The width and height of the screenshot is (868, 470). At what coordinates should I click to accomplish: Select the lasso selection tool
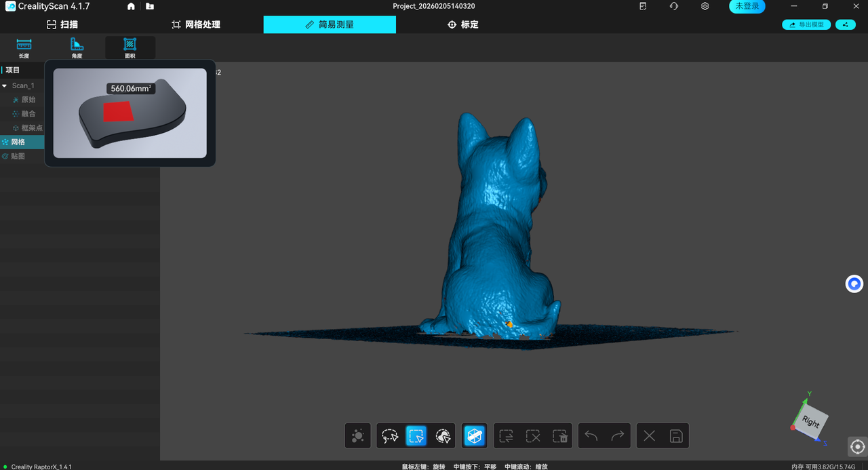point(390,435)
